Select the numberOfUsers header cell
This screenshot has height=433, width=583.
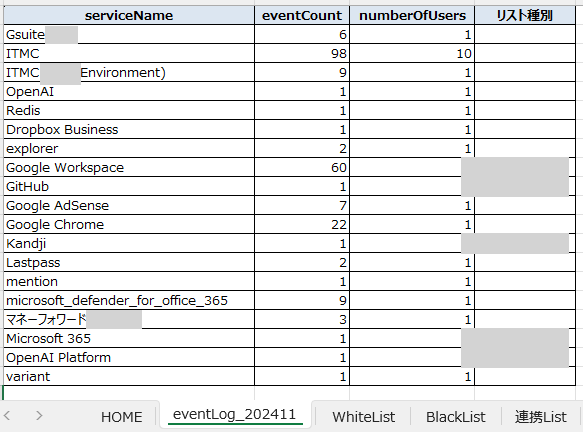[412, 15]
